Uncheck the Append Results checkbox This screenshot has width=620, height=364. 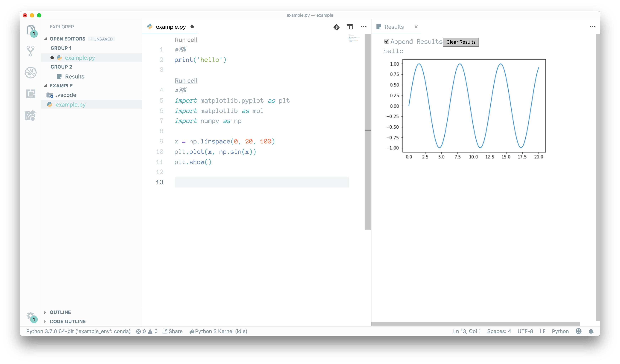(x=386, y=41)
